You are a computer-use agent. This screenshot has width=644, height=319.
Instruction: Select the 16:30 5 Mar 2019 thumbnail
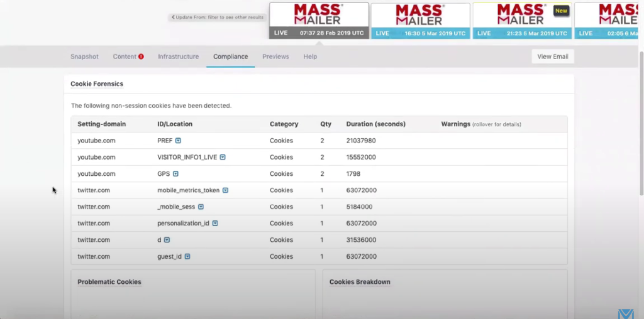click(420, 20)
